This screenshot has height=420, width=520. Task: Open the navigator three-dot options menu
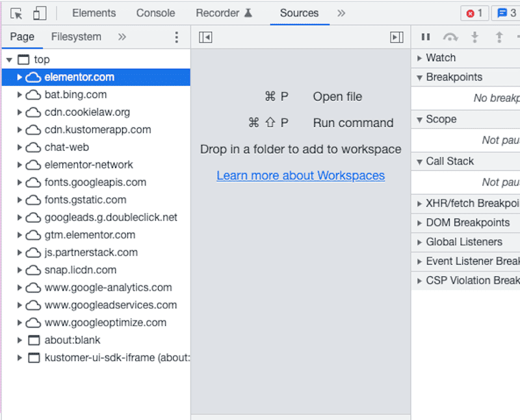177,37
